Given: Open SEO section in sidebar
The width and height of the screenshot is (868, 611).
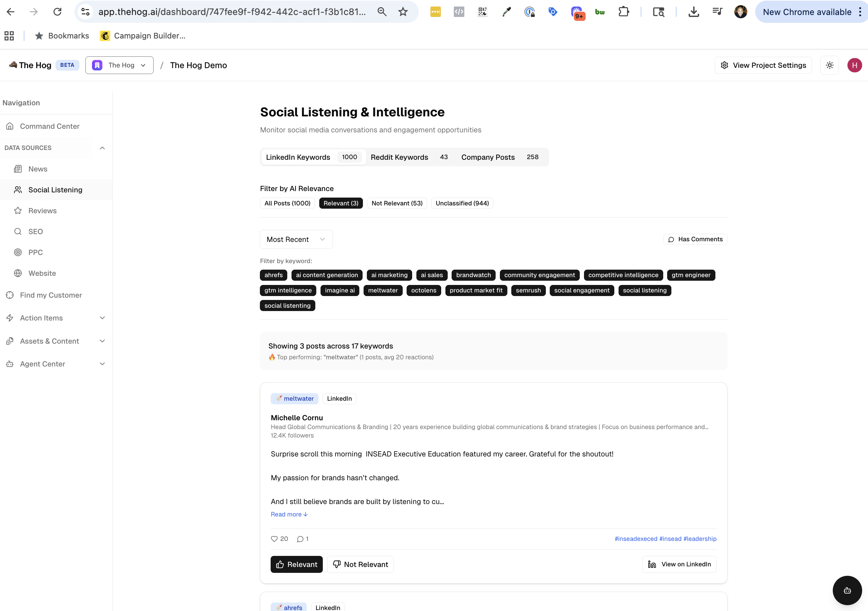Looking at the screenshot, I should pyautogui.click(x=35, y=231).
